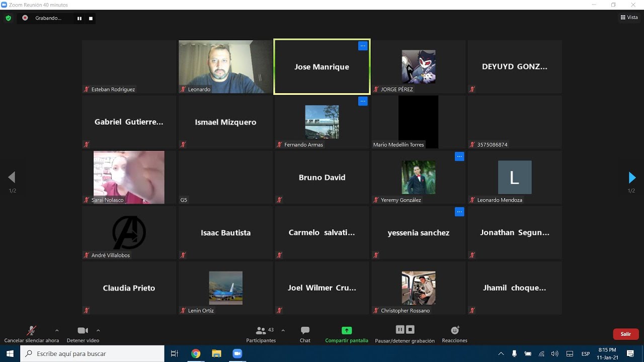Expand participants options chevron
644x362 pixels.
pos(283,331)
